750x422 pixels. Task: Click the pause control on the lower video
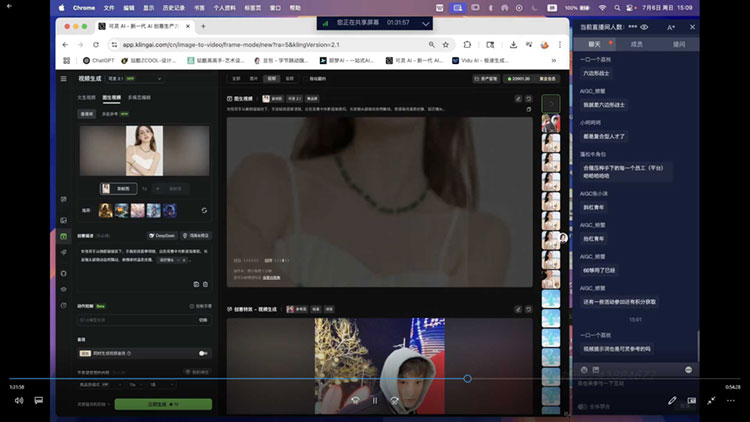pyautogui.click(x=375, y=400)
